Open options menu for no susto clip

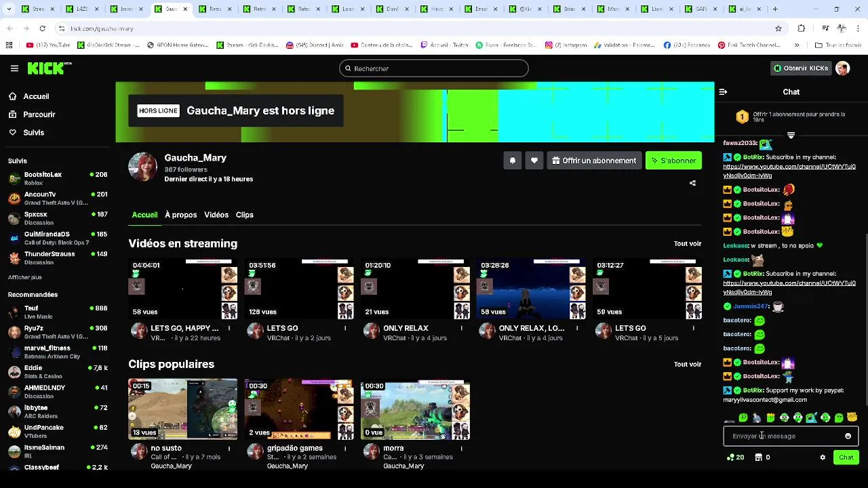tap(229, 448)
